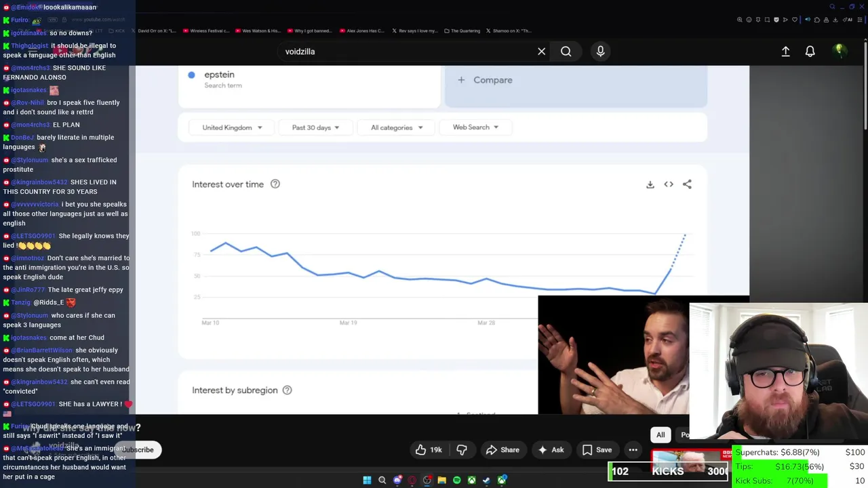868x488 pixels.
Task: Open the Web Search type dropdown
Action: pyautogui.click(x=475, y=127)
